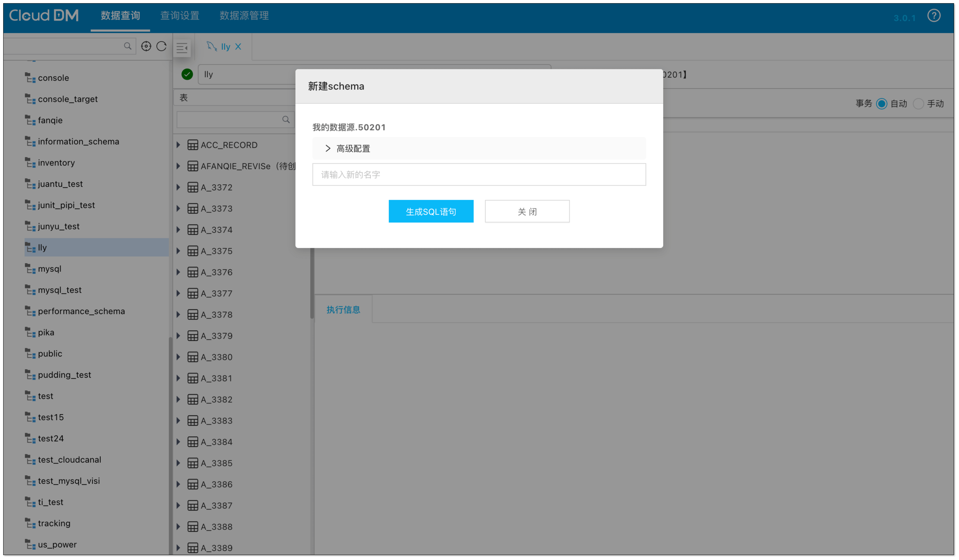Select the 手动 transaction radio button
The image size is (959, 560).
(x=918, y=104)
